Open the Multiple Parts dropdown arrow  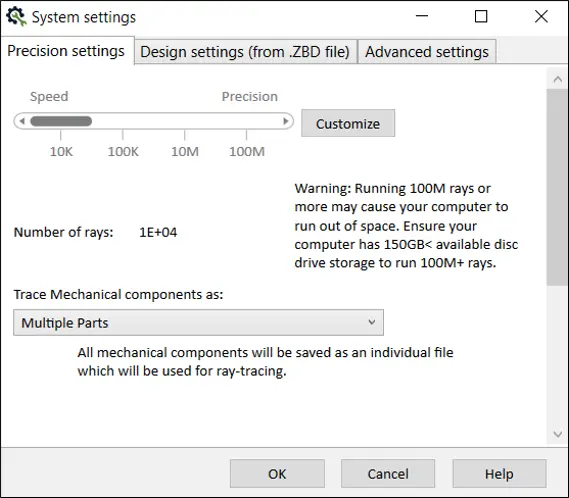click(x=372, y=322)
